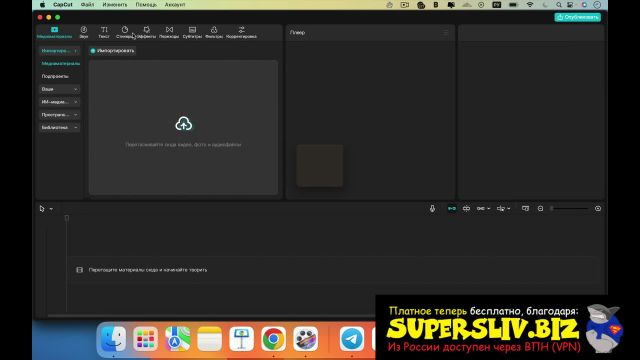Expand the linkage options dropdown arrow
Screen dimensions: 640x360
[489, 209]
